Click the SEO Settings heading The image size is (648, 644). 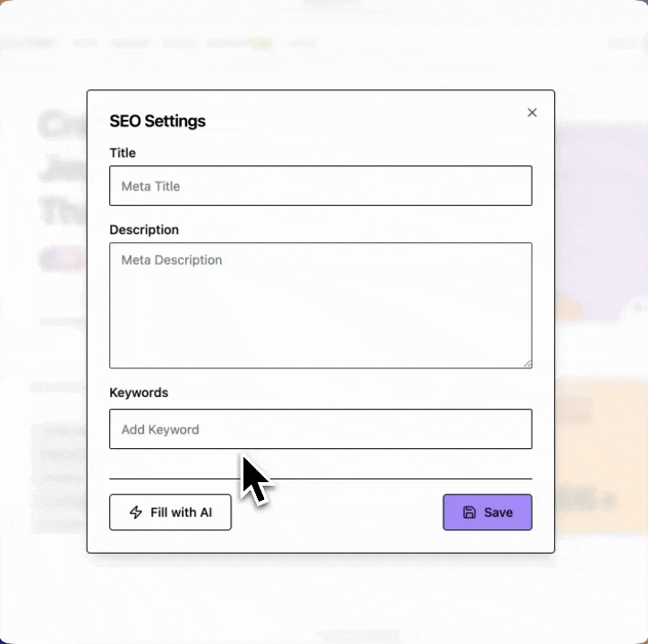[x=158, y=121]
